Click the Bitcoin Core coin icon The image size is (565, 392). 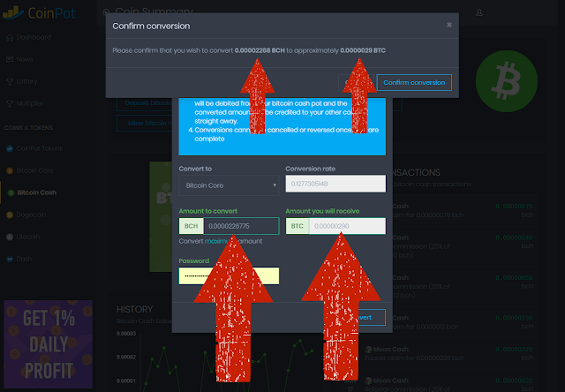click(x=10, y=170)
